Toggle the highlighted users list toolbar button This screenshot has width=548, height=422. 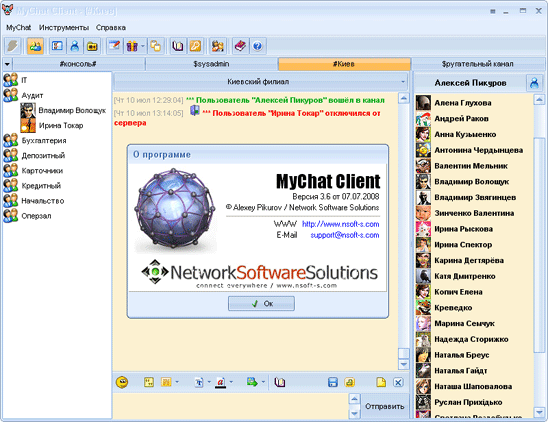coord(35,46)
